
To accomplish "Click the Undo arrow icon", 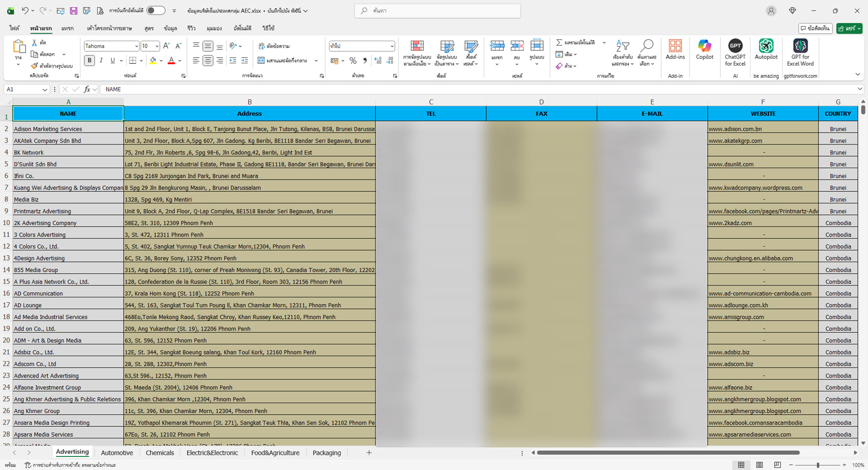I will (25, 11).
